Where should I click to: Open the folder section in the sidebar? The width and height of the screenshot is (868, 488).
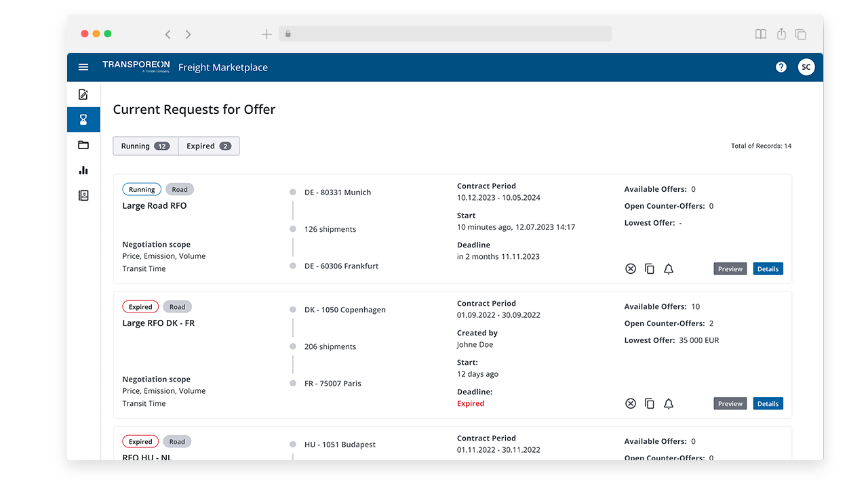83,144
